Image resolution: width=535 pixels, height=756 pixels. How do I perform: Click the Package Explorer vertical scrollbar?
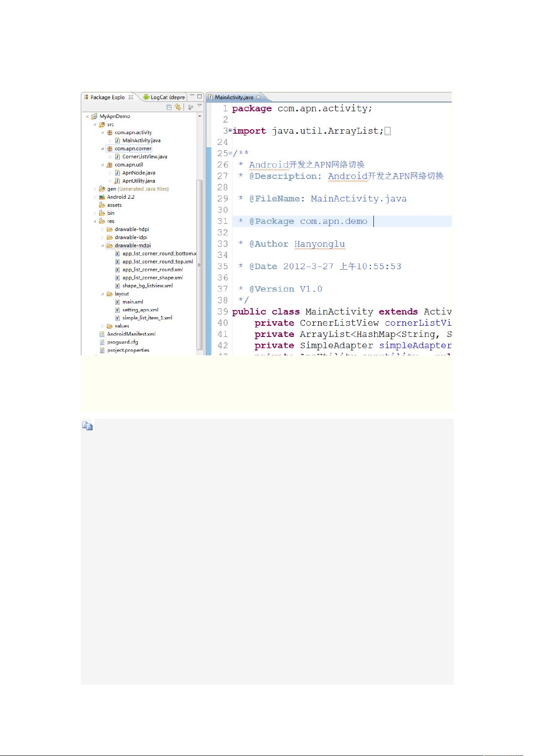point(200,265)
